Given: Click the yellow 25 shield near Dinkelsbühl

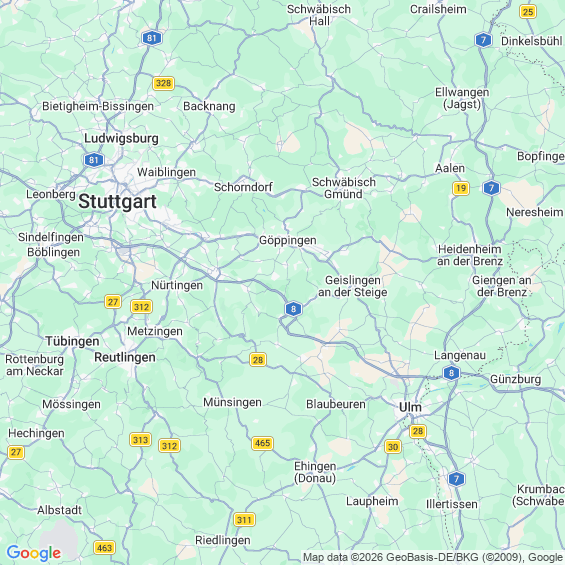Looking at the screenshot, I should 528,12.
